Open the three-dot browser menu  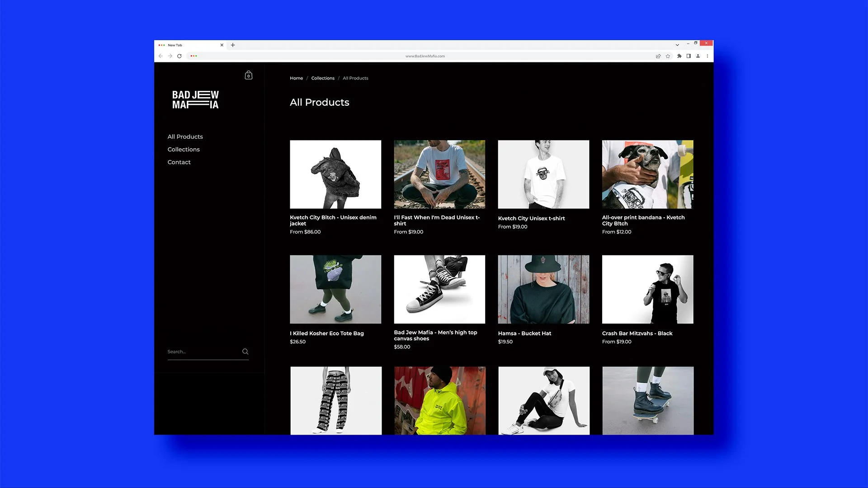coord(708,56)
